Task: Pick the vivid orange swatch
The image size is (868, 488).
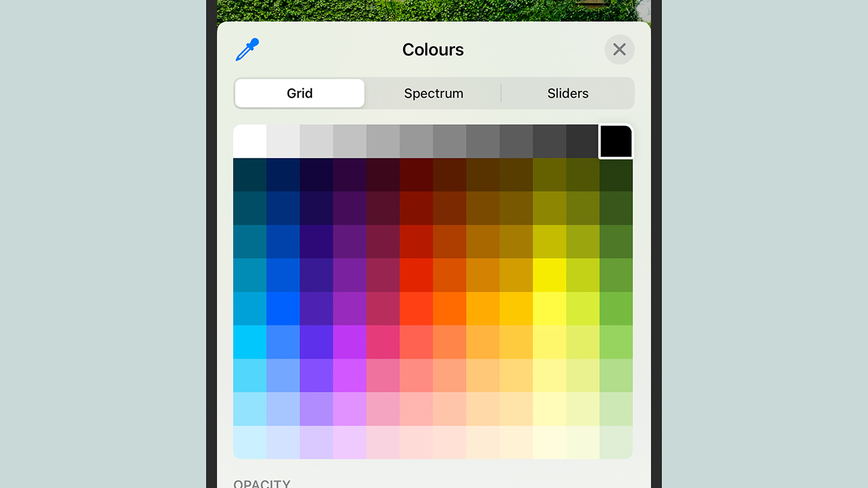Action: tap(450, 308)
